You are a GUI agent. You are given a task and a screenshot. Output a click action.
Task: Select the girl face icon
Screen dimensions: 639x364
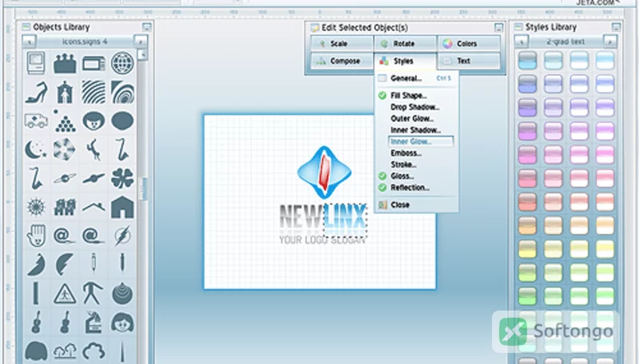(x=122, y=322)
